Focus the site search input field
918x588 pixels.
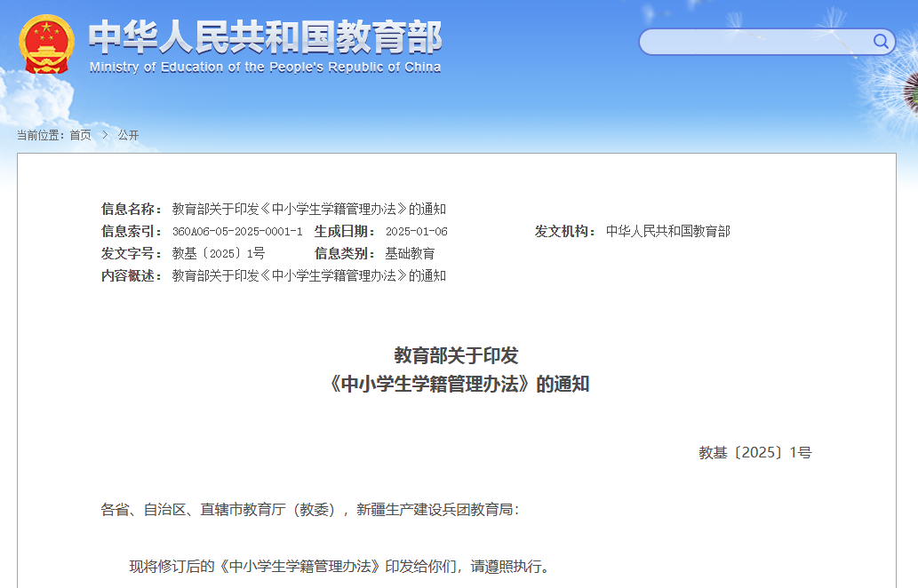767,42
